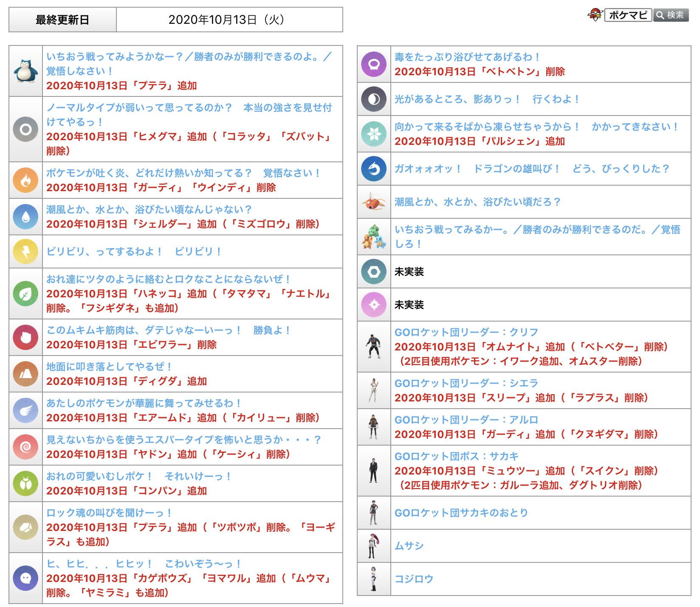The width and height of the screenshot is (700, 607).
Task: Open the おれ達にツタのように絡むと link
Action: pyautogui.click(x=168, y=279)
